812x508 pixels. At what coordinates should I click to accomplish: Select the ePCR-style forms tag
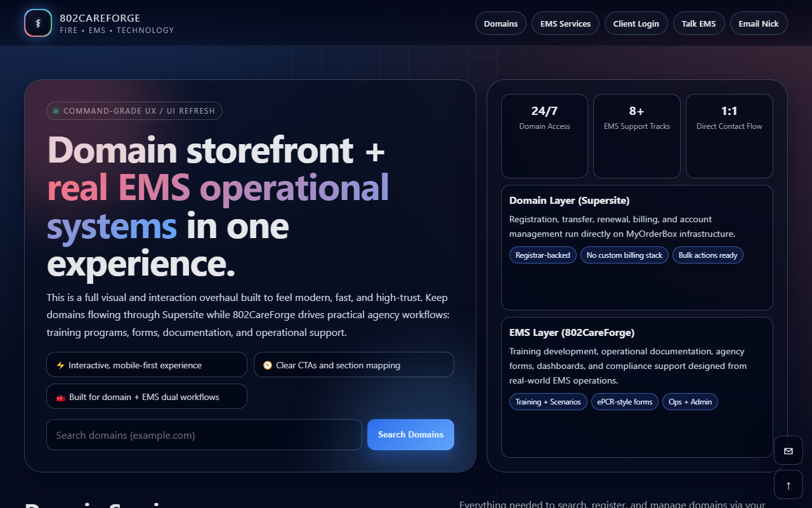(x=625, y=401)
